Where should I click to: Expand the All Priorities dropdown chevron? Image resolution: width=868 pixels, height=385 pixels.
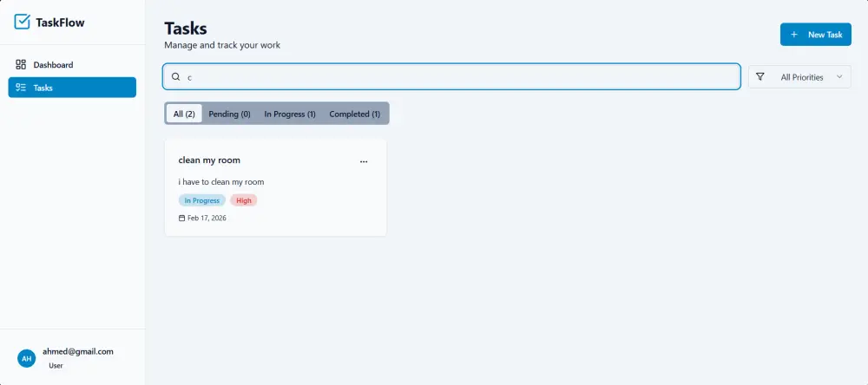[x=839, y=77]
